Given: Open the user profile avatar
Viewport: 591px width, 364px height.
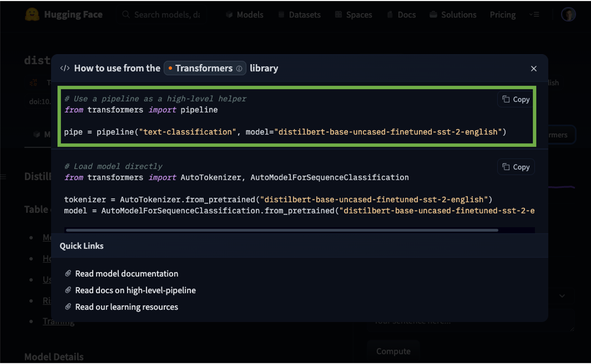Looking at the screenshot, I should coord(568,15).
